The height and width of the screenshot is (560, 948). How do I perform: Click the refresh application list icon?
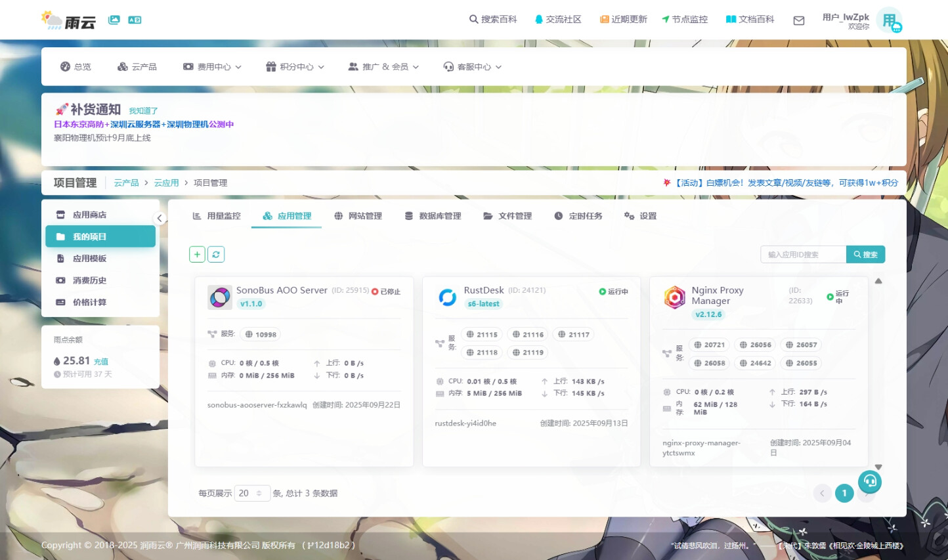pyautogui.click(x=216, y=255)
